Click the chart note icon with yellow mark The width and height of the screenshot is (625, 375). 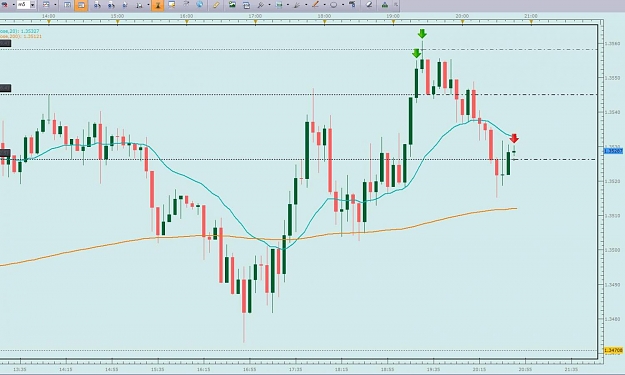tap(172, 5)
